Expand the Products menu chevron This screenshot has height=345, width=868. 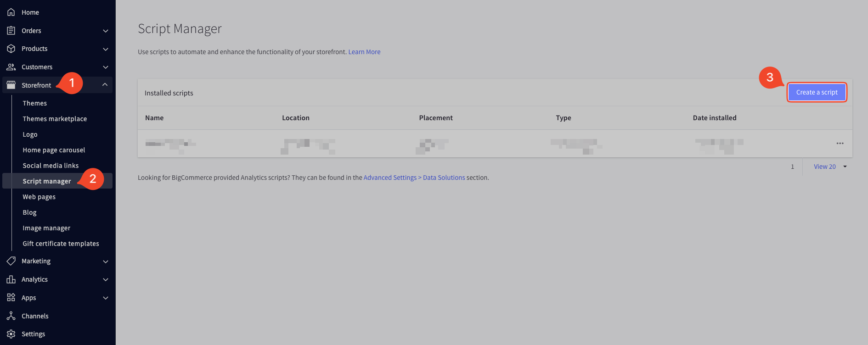(x=106, y=49)
